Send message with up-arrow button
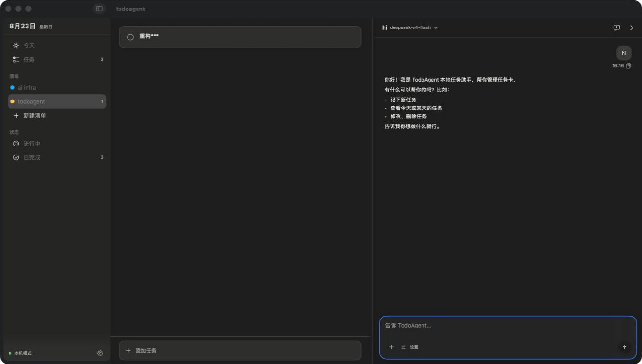The width and height of the screenshot is (642, 364). point(624,347)
